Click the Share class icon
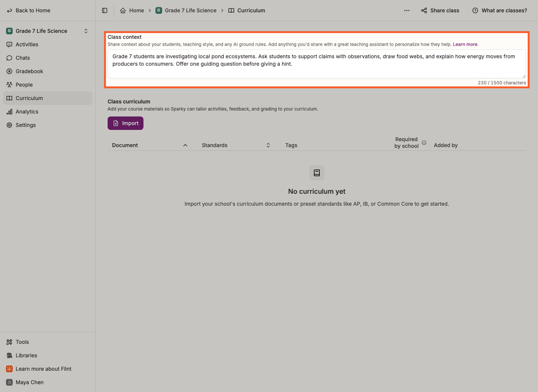The height and width of the screenshot is (392, 538). pyautogui.click(x=424, y=10)
